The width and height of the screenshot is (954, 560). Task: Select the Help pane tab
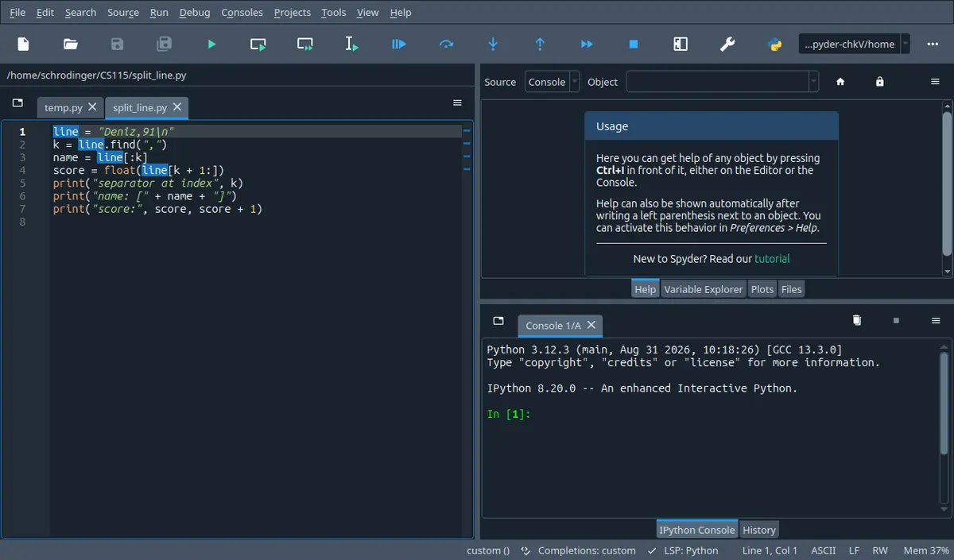(646, 289)
